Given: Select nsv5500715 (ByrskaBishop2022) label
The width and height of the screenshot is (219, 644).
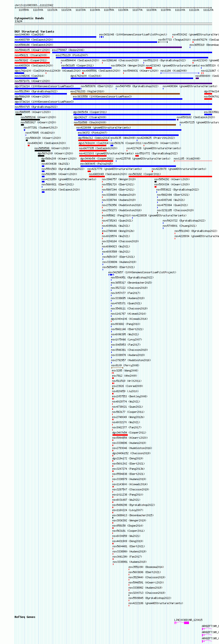Looking at the screenshot, I should (36, 107).
